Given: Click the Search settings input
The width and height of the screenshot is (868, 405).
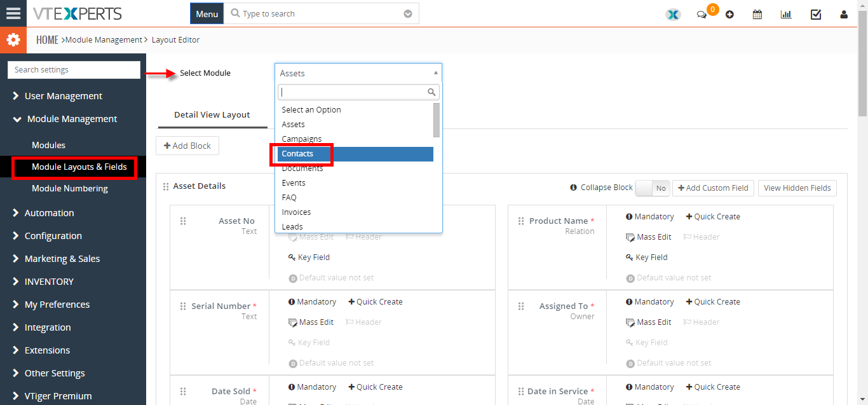Looking at the screenshot, I should [74, 70].
